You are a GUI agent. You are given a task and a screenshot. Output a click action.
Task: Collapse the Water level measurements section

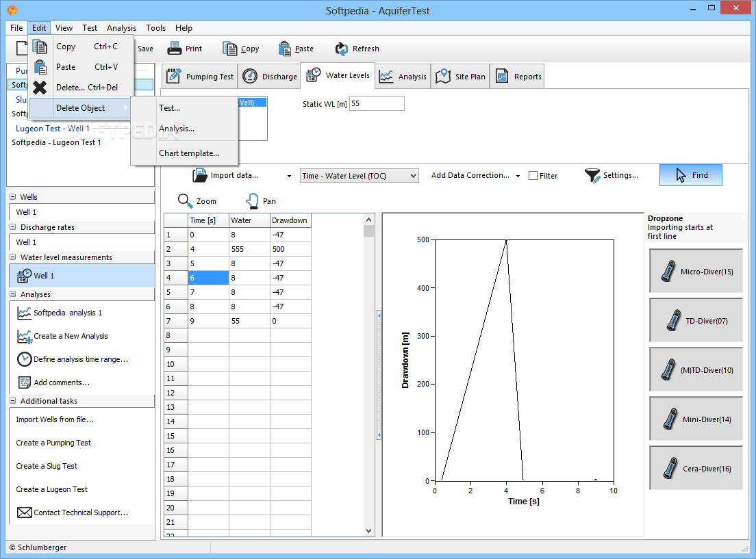click(12, 257)
